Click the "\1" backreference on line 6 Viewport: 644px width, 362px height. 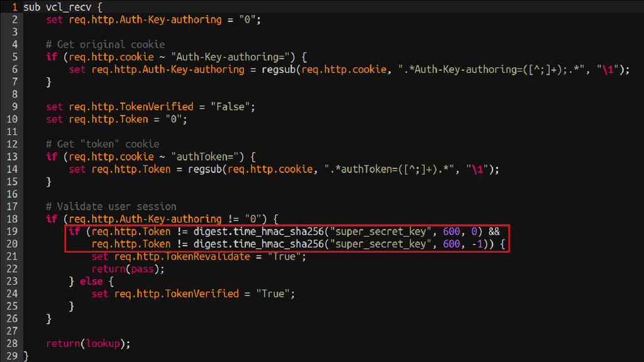pyautogui.click(x=608, y=70)
